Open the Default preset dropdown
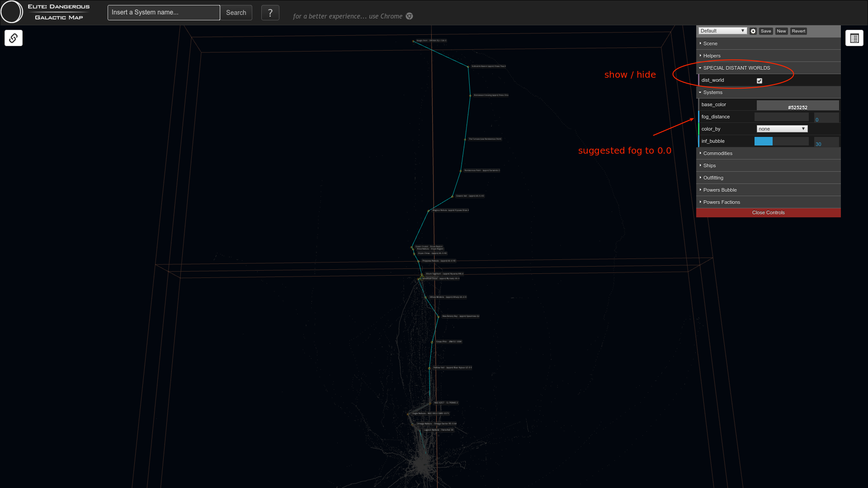Image resolution: width=868 pixels, height=488 pixels. click(722, 31)
